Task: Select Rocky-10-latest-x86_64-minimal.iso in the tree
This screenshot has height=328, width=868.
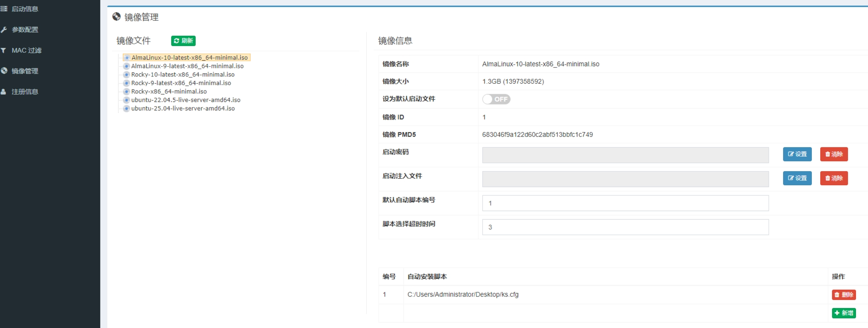Action: pos(183,74)
